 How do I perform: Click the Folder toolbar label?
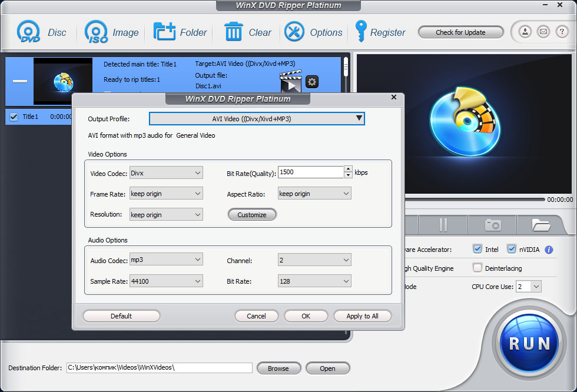click(x=193, y=32)
